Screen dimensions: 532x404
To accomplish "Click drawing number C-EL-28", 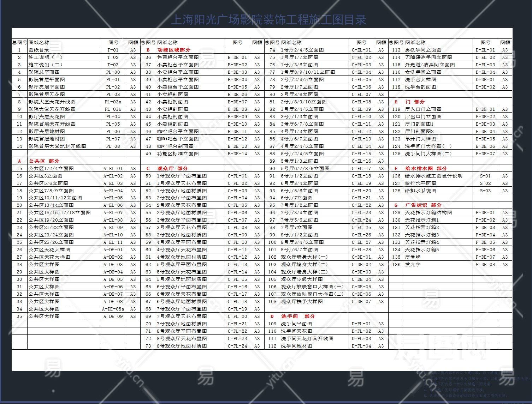I will (361, 250).
